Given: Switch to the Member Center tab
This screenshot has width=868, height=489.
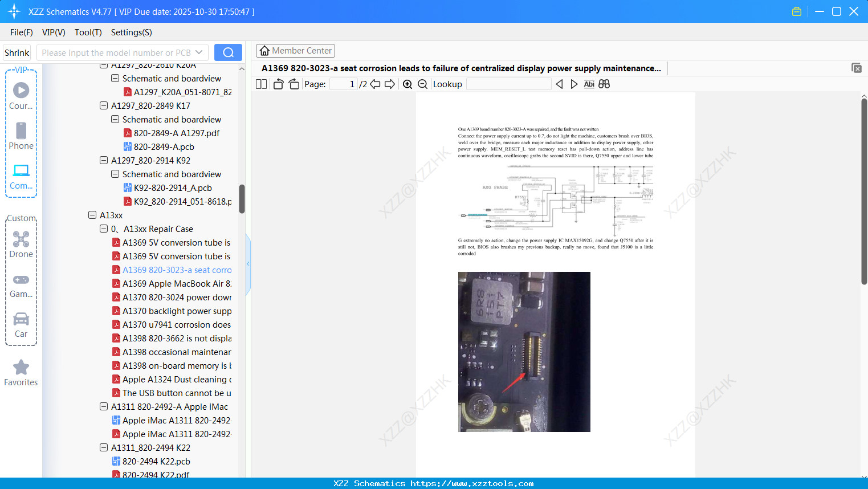Looking at the screenshot, I should tap(295, 51).
